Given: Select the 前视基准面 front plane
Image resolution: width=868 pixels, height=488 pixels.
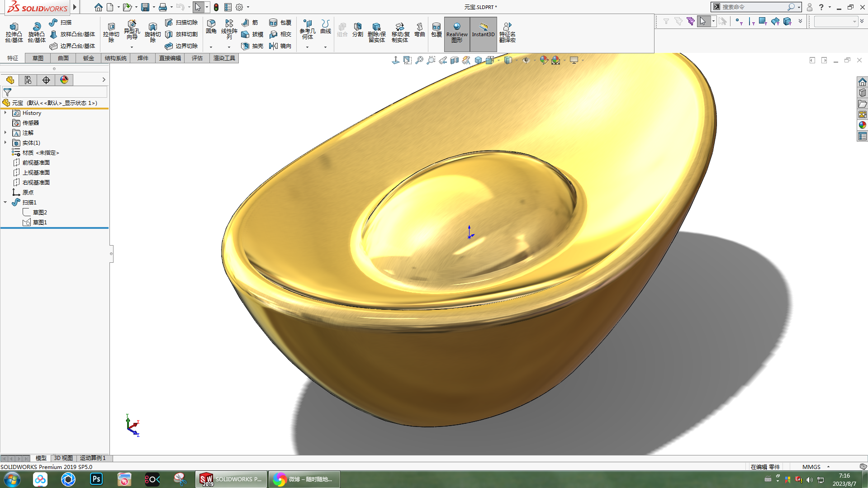Looking at the screenshot, I should [36, 162].
